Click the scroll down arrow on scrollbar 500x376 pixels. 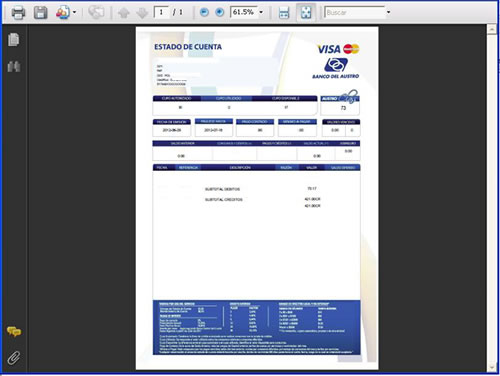pos(492,367)
